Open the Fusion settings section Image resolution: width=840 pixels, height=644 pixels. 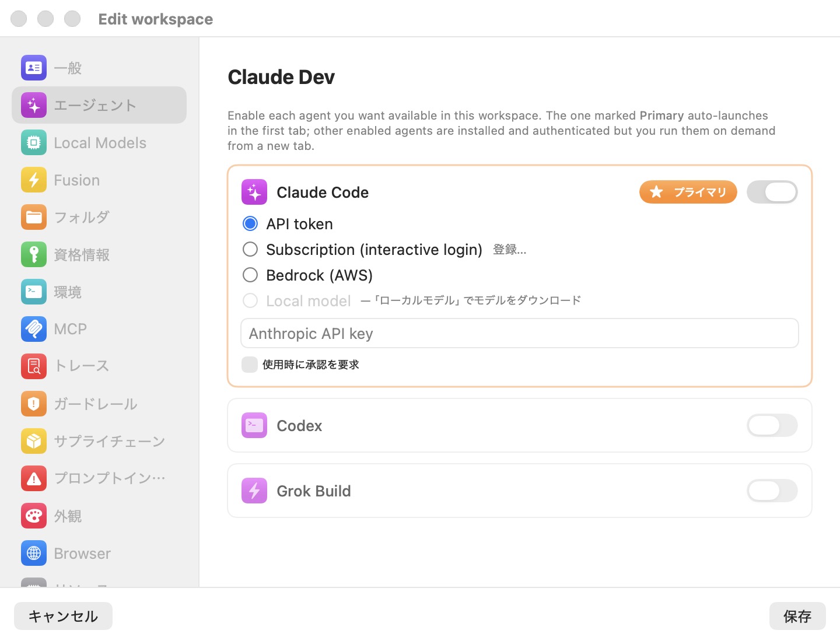(99, 180)
